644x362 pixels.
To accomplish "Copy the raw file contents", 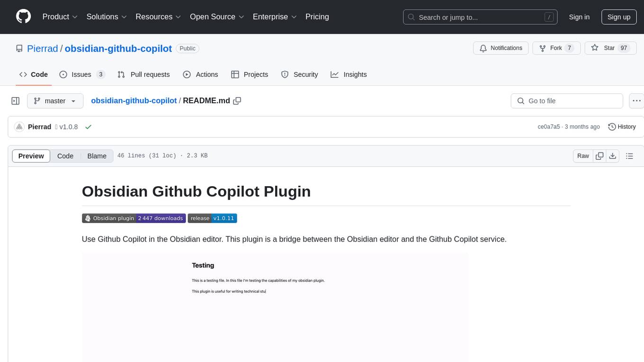I will [x=599, y=156].
